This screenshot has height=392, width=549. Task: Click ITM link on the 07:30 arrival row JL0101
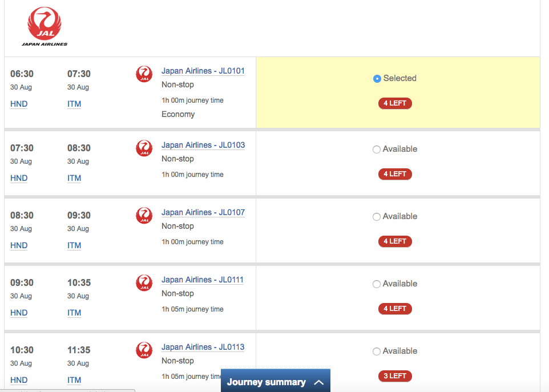[74, 104]
